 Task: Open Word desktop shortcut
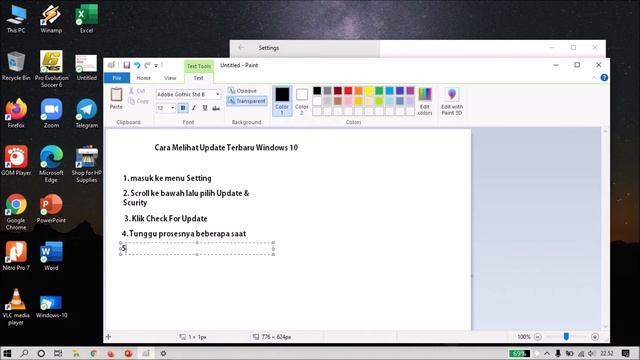51,256
